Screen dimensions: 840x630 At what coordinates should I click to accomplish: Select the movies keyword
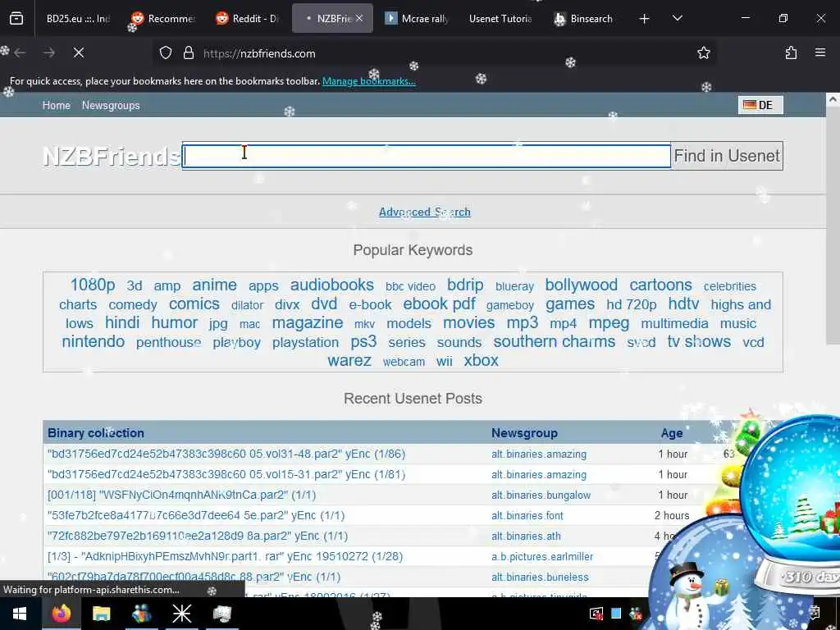468,323
